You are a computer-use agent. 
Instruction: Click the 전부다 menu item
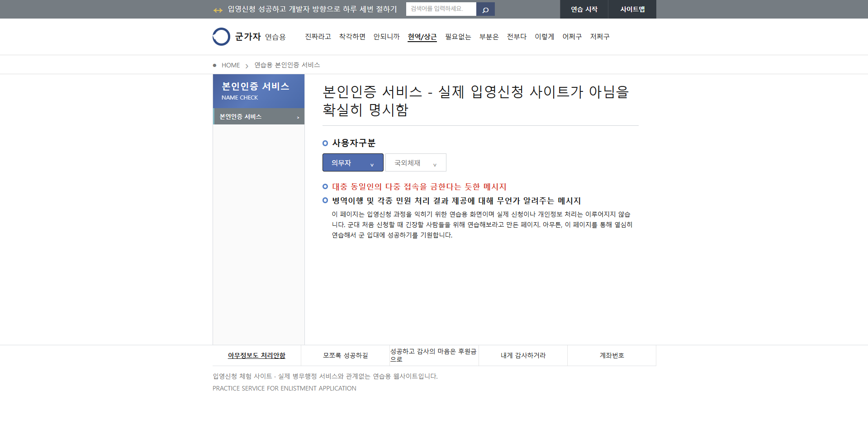point(517,37)
